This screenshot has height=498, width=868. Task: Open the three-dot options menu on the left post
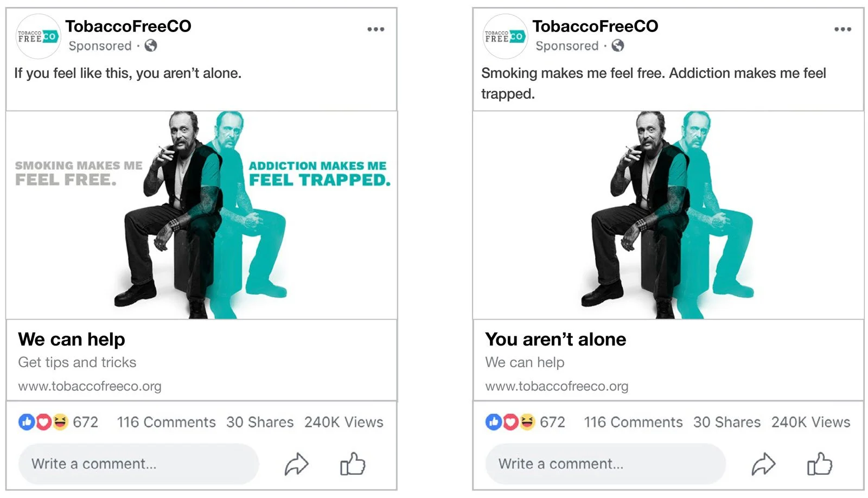pos(375,29)
